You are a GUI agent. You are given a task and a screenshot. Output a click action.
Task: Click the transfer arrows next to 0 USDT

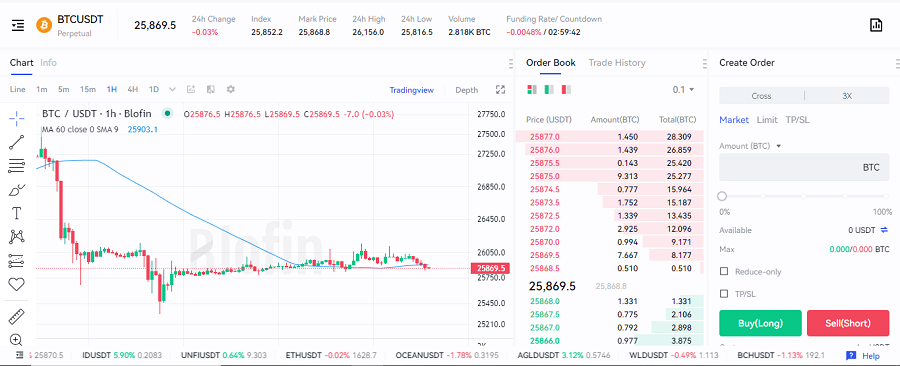click(x=884, y=230)
